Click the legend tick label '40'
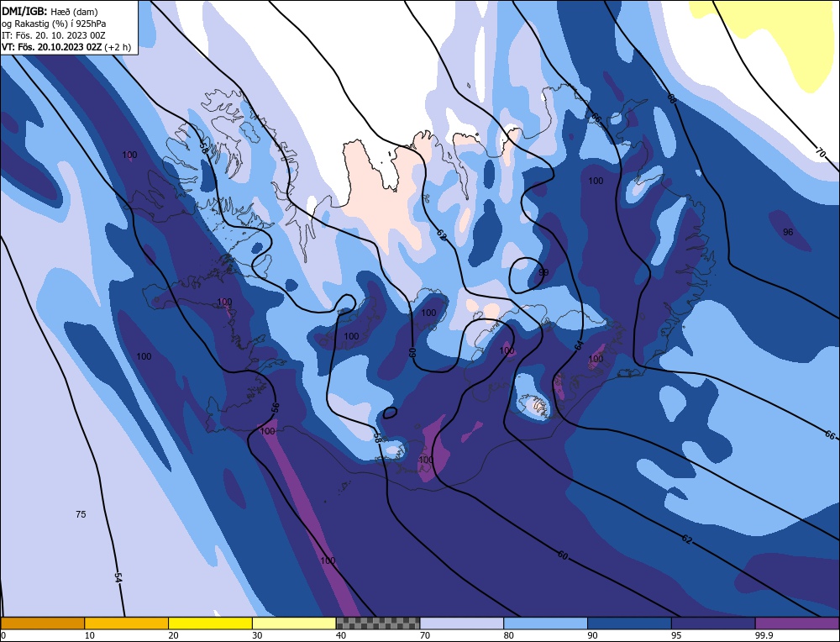840x642 pixels. tap(341, 635)
